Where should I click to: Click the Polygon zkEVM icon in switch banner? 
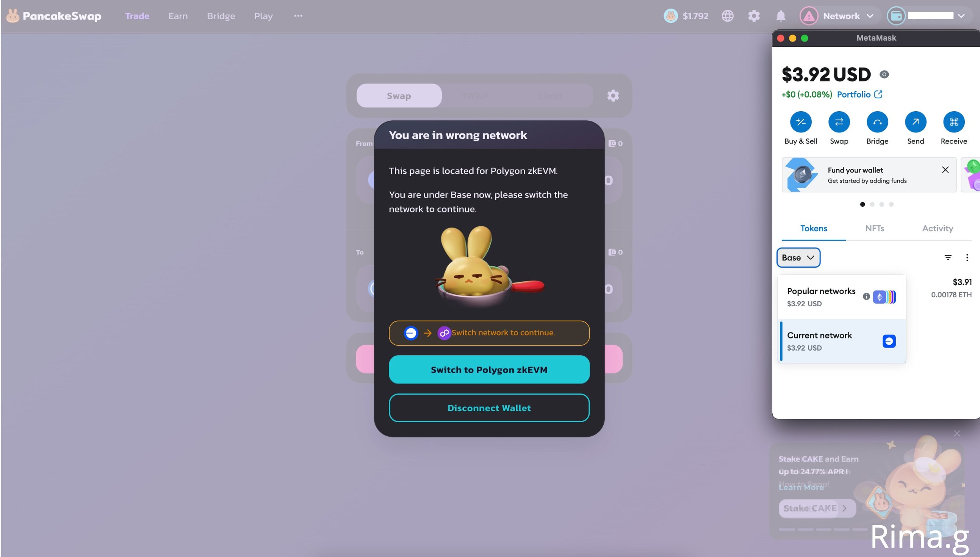[444, 333]
